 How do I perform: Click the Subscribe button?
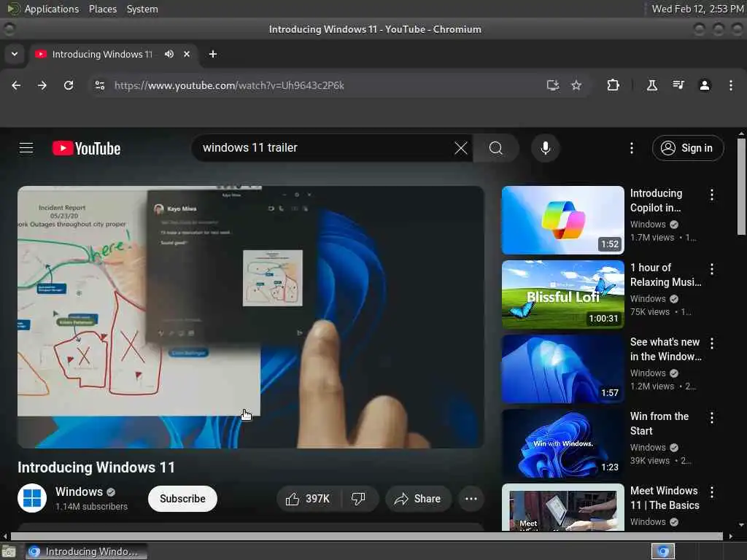(182, 499)
